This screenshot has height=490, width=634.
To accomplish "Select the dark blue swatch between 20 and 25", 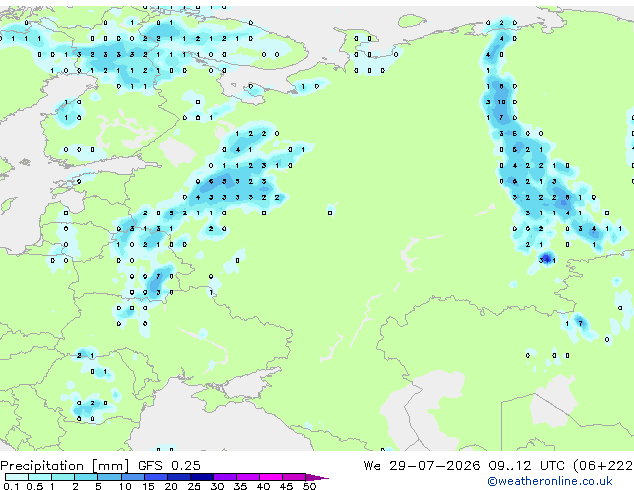I will (179, 477).
